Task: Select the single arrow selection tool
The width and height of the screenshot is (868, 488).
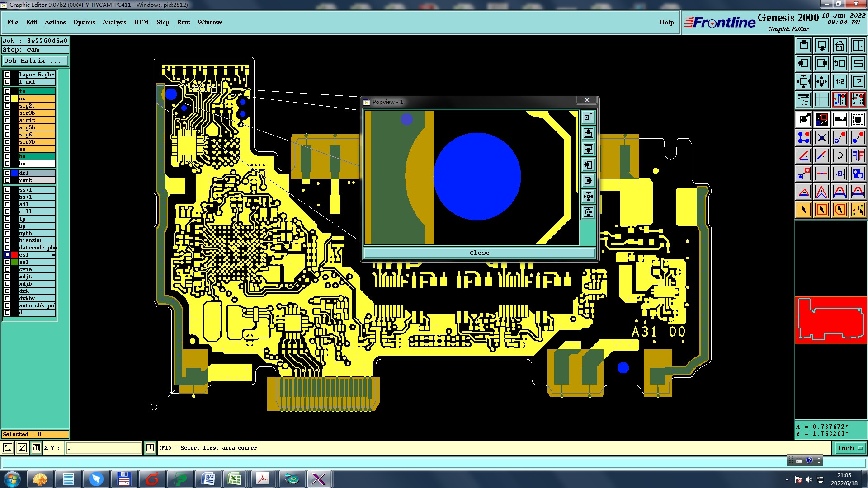Action: tap(804, 209)
